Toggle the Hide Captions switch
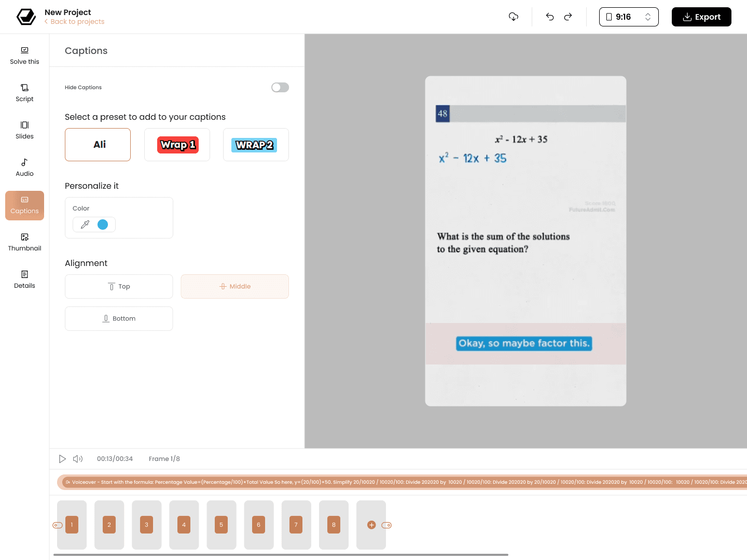The image size is (747, 560). point(280,88)
